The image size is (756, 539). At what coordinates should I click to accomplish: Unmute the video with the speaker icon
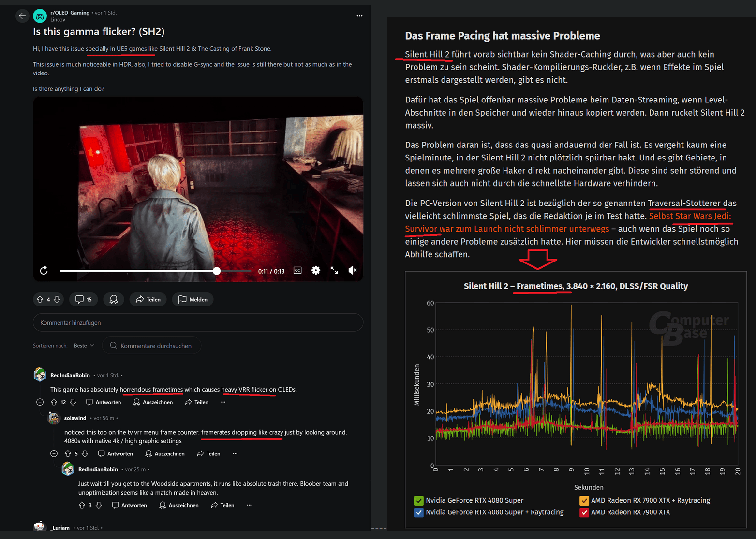pyautogui.click(x=353, y=270)
